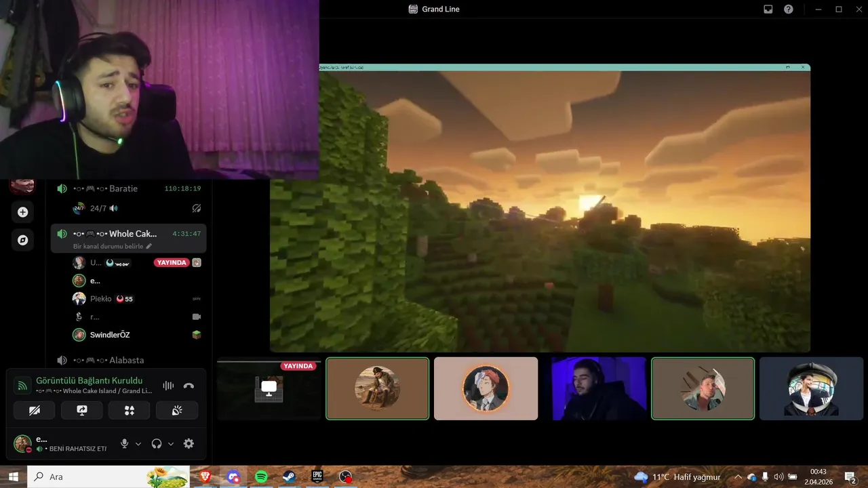Viewport: 868px width, 488px height.
Task: Select the YAYINDA stream thumbnail tile
Action: pyautogui.click(x=269, y=388)
